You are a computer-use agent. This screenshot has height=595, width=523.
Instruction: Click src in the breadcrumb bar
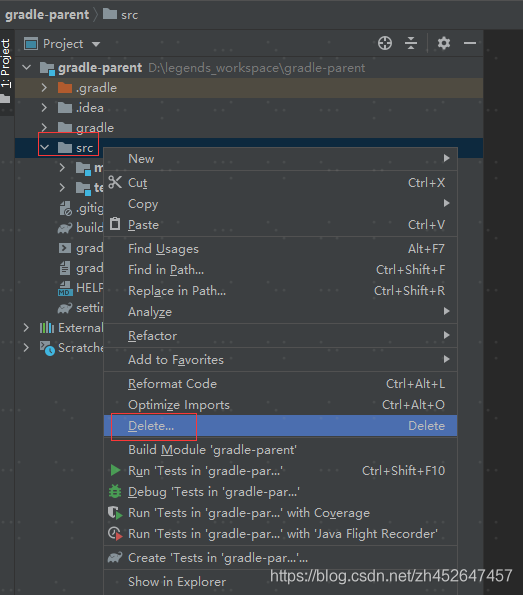click(x=129, y=15)
